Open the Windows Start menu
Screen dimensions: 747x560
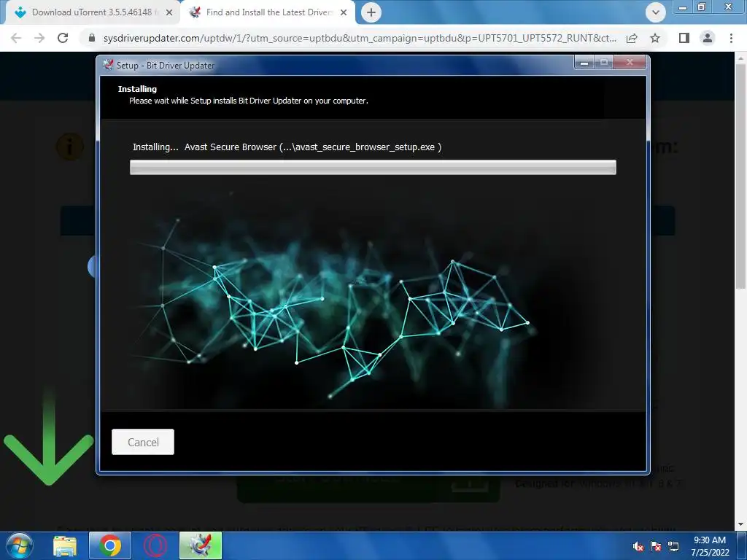point(18,545)
